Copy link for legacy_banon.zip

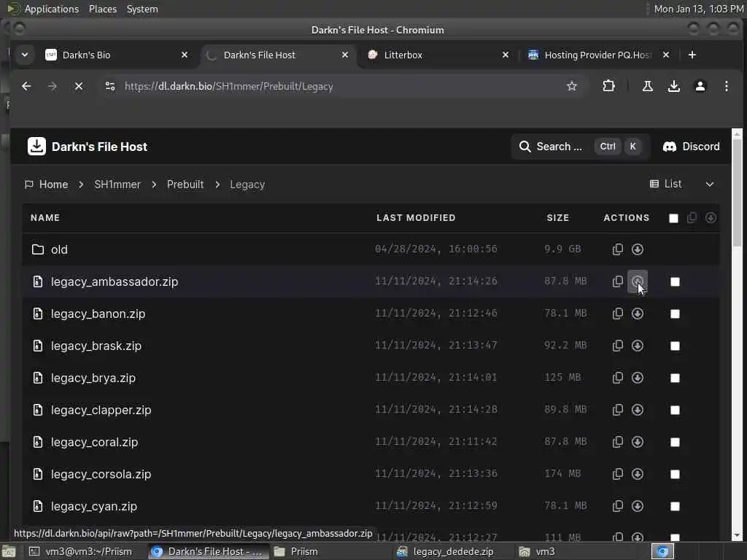617,314
